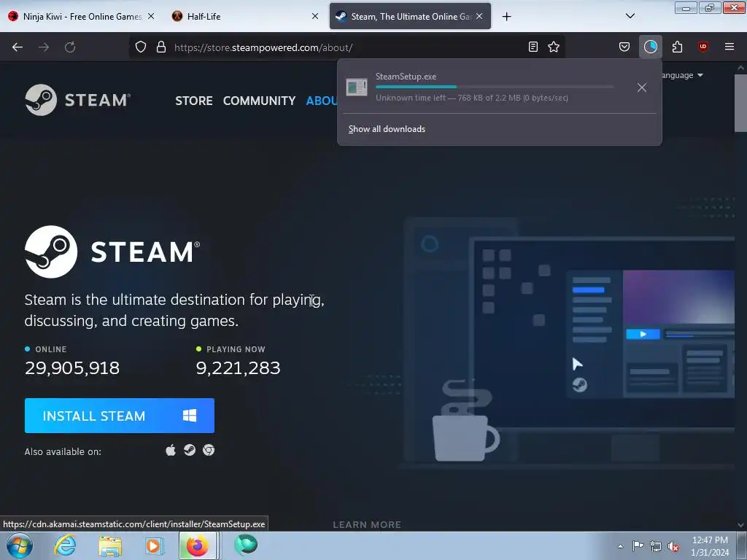Click the playing now count 9,221,283
Image resolution: width=747 pixels, height=560 pixels.
239,367
